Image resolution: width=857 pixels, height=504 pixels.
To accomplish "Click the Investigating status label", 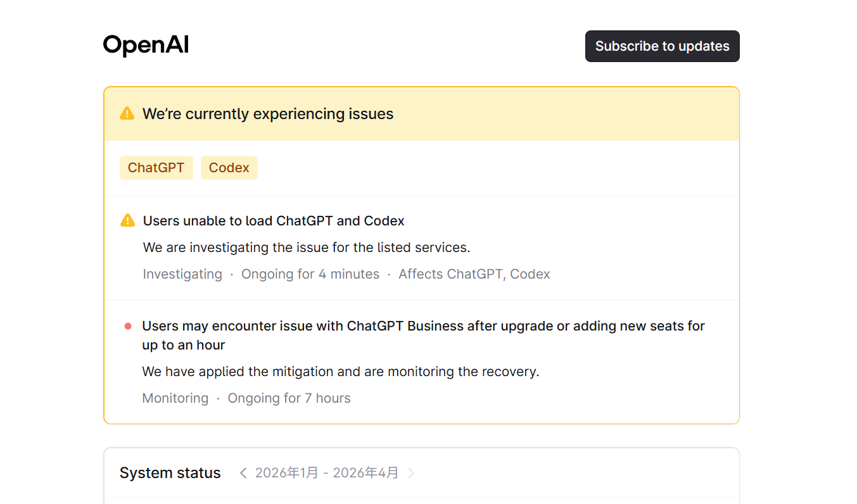I will click(x=182, y=274).
